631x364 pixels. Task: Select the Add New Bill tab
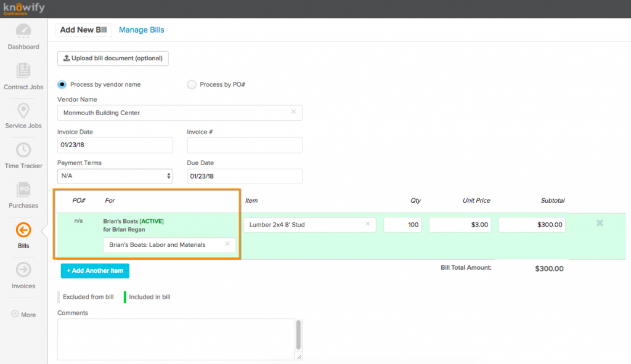83,30
